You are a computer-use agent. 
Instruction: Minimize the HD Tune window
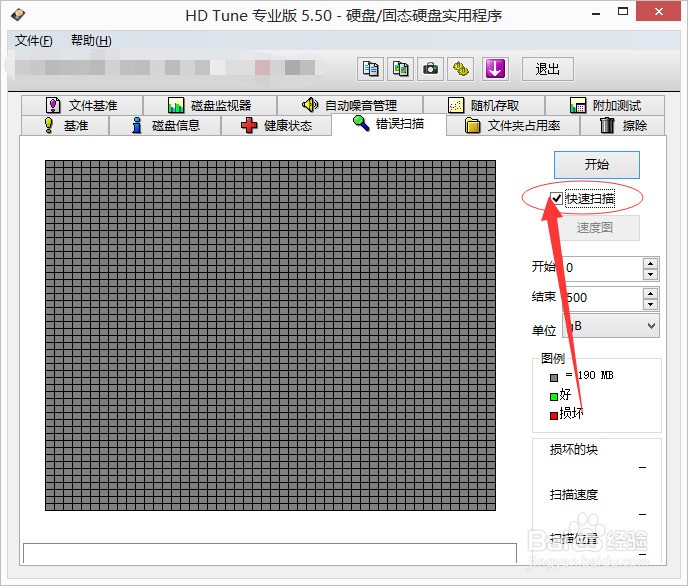[596, 13]
